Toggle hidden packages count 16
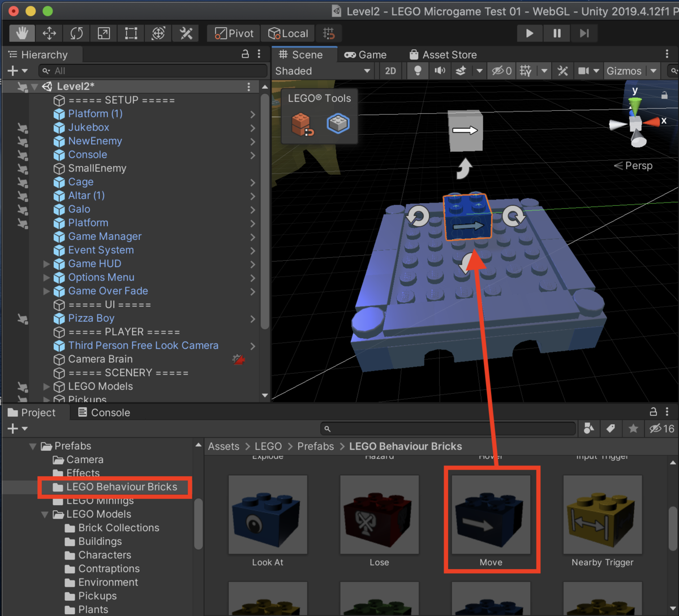The width and height of the screenshot is (679, 616). [x=662, y=429]
